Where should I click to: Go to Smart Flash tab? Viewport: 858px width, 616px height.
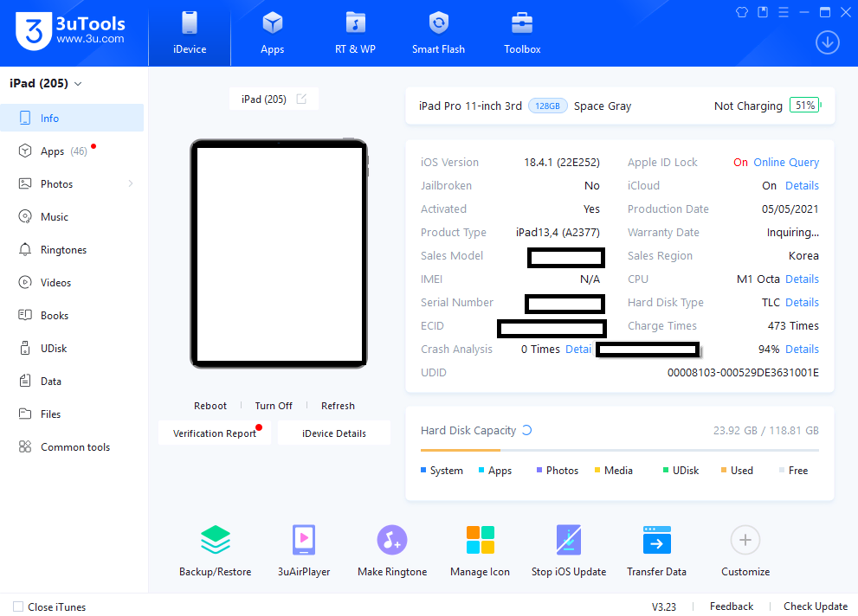coord(438,34)
